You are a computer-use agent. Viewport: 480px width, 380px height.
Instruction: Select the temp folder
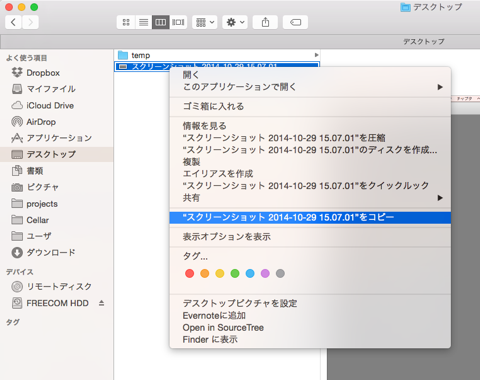(217, 55)
